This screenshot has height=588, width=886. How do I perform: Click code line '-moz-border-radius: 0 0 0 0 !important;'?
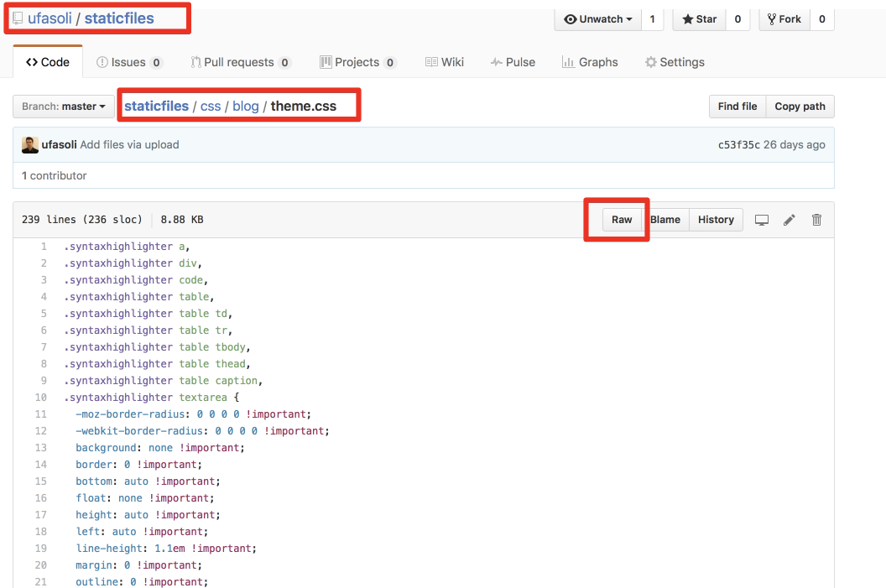193,414
